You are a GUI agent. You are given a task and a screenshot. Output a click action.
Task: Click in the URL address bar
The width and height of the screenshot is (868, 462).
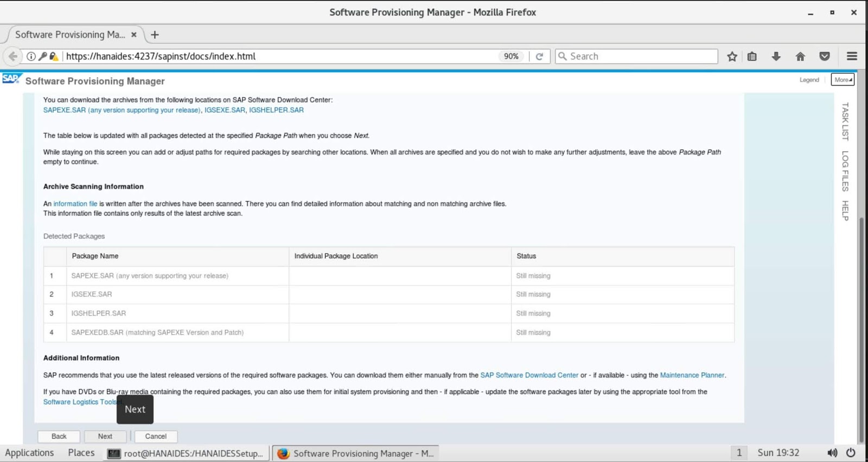click(x=279, y=56)
